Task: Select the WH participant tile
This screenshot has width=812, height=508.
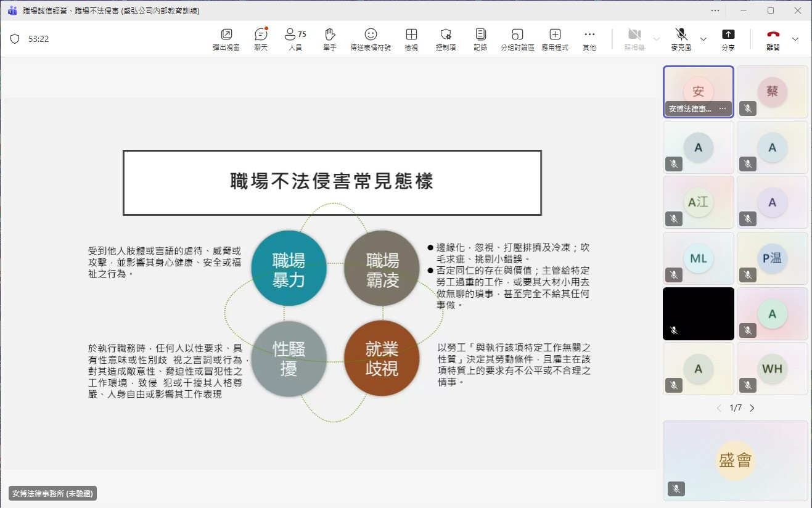Action: pos(772,369)
